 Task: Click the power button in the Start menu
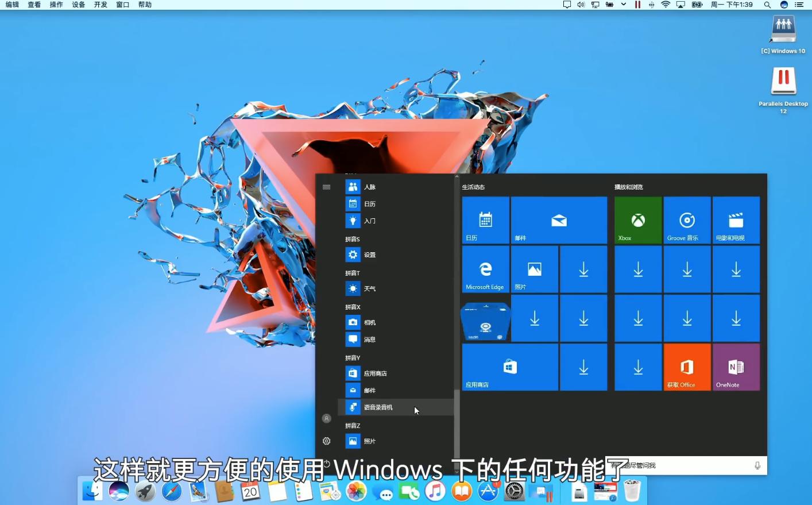[x=326, y=463]
